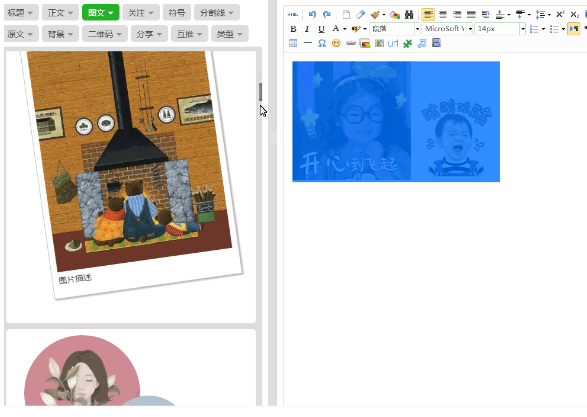Click the single image upload icon
587x417 pixels.
pyautogui.click(x=365, y=43)
